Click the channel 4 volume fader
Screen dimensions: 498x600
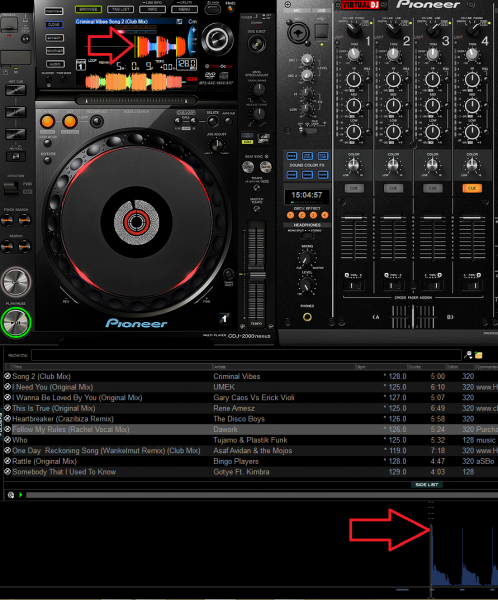(472, 218)
